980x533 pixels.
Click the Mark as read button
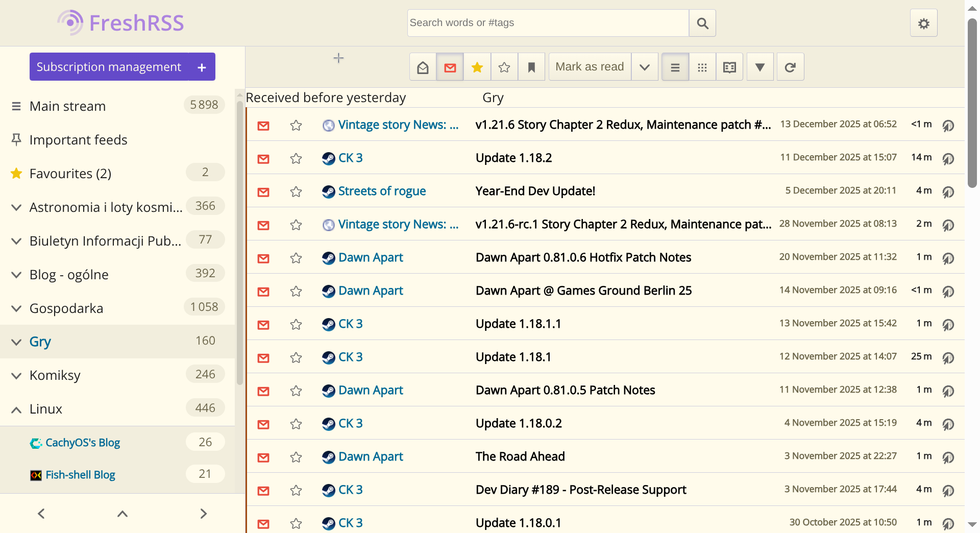click(590, 67)
